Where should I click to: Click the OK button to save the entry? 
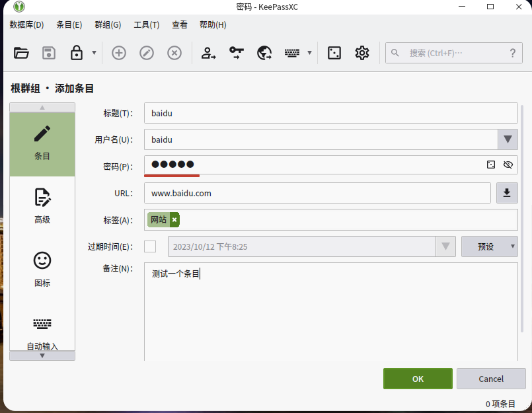(418, 379)
